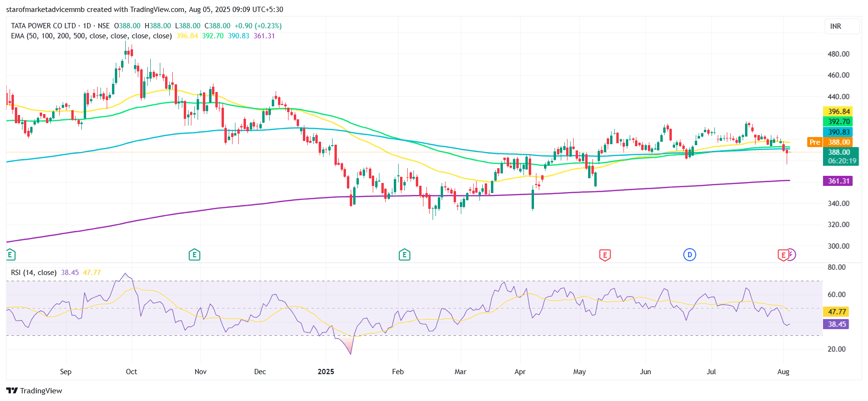868x401 pixels.
Task: Click the cyan 390.83 price-axis label
Action: point(839,132)
